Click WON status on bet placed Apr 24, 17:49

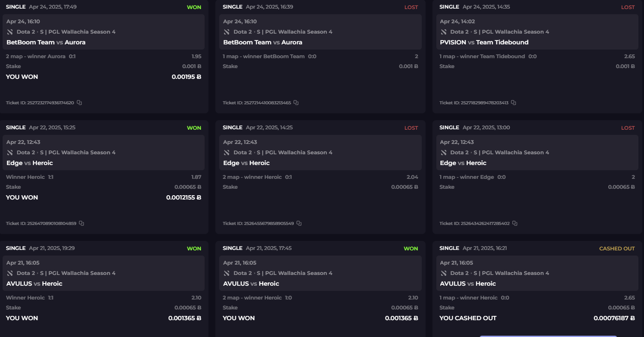coord(194,7)
